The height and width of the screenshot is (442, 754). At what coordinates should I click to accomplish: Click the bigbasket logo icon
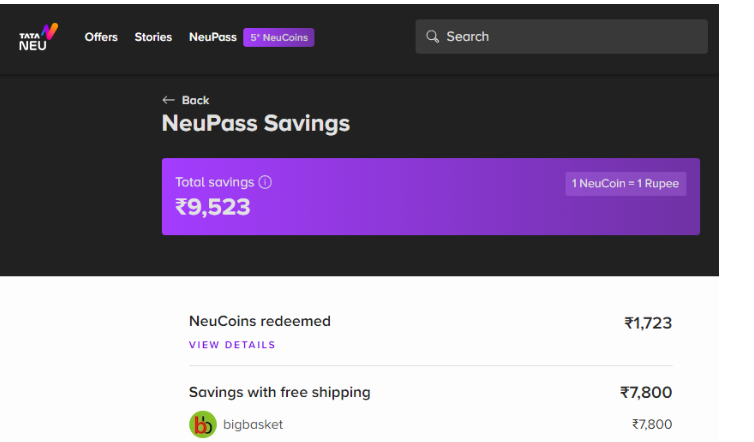pyautogui.click(x=202, y=424)
